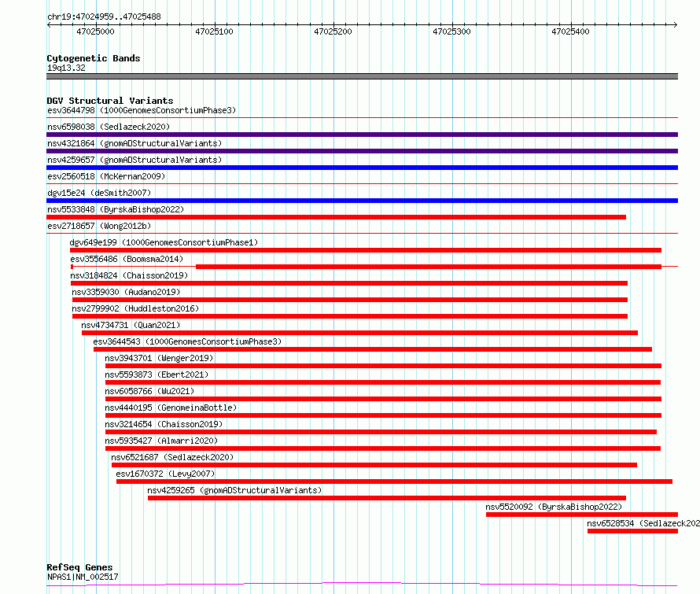Select the nsv6598038 (Sedlazeck2020) purple bar
Viewport: 700px width, 594px height.
[x=362, y=135]
